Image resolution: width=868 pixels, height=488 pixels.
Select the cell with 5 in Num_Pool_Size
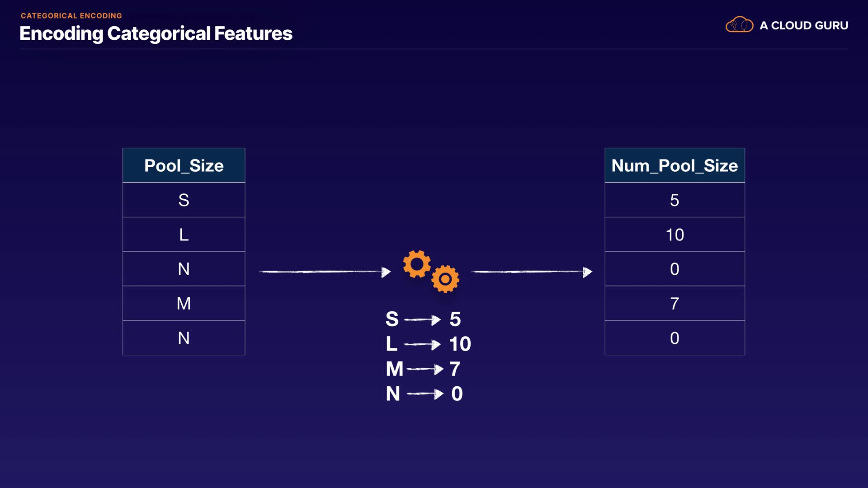(x=675, y=200)
